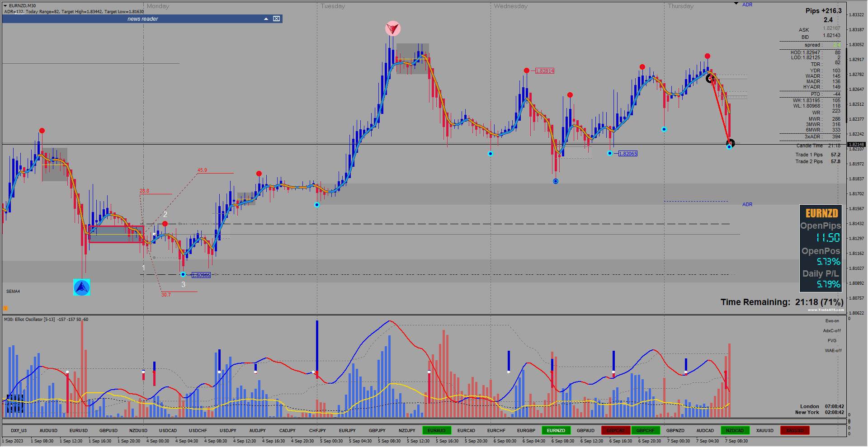
Task: Open the USDCHF symbol button
Action: pyautogui.click(x=198, y=431)
